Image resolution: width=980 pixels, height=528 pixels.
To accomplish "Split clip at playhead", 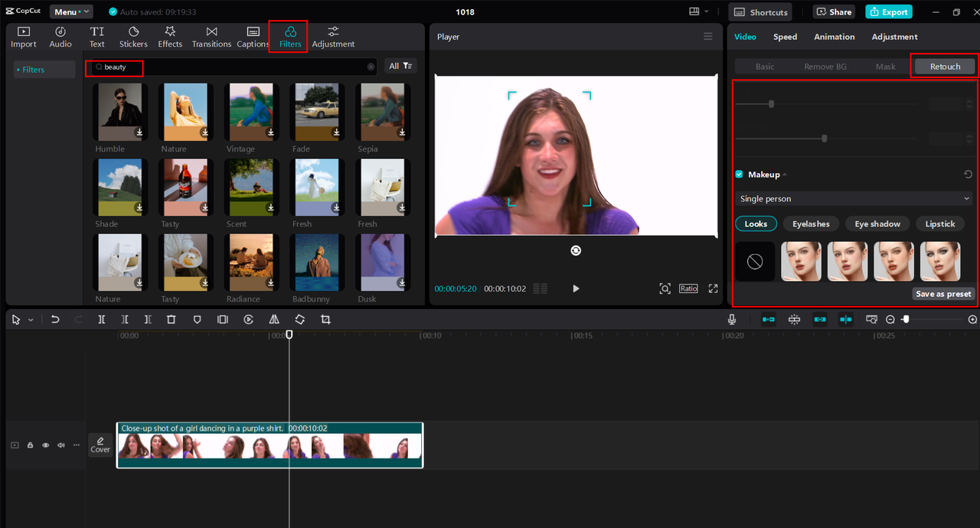I will coord(101,319).
